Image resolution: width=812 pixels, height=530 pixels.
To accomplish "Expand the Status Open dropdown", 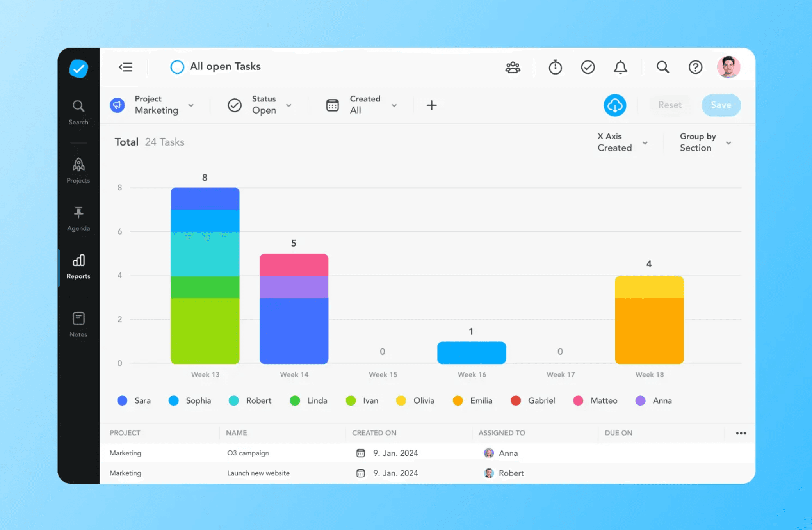I will [272, 105].
